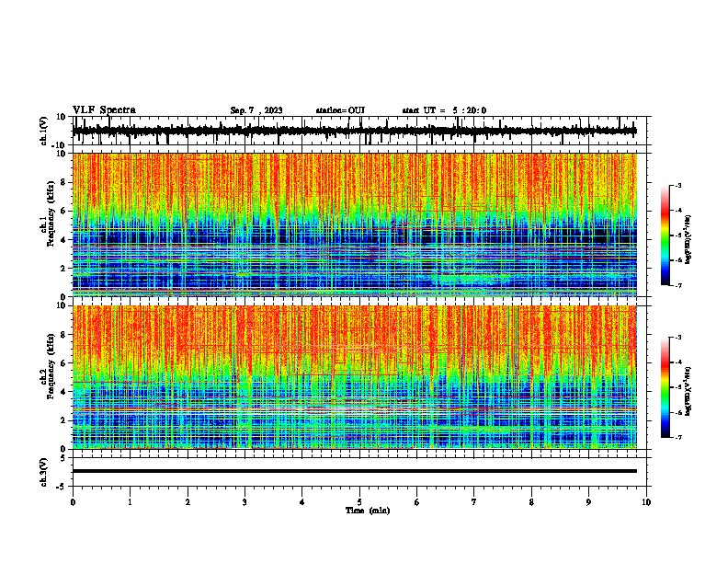The width and height of the screenshot is (728, 563).
Task: Click the ch.1 spectrogram color scale bar
Action: pyautogui.click(x=665, y=236)
